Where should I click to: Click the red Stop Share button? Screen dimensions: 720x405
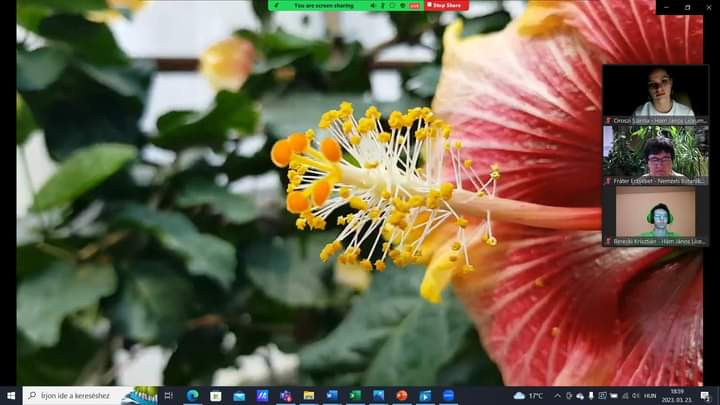446,5
